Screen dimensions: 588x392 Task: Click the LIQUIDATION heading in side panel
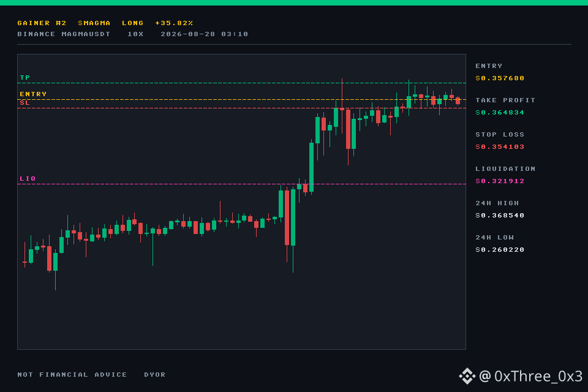tap(505, 169)
